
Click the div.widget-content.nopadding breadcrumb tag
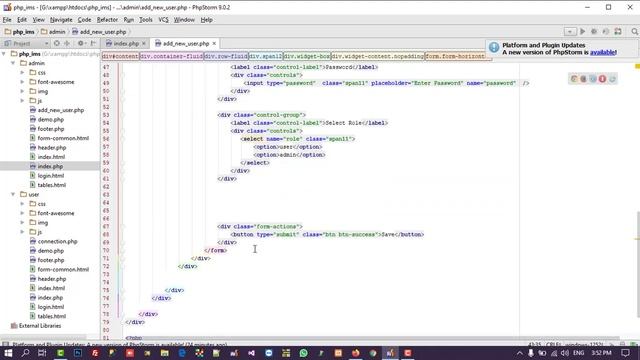tap(378, 56)
